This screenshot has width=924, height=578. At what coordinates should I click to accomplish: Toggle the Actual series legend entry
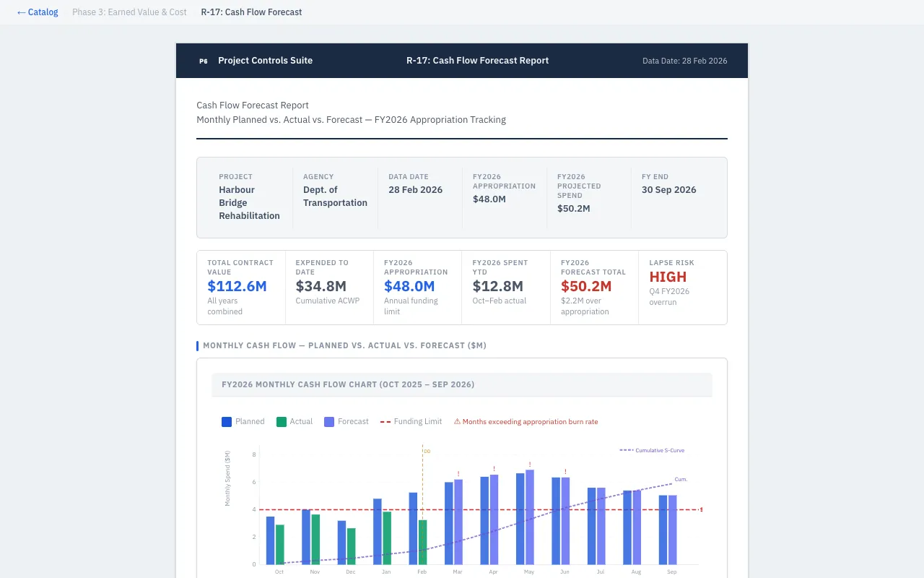(295, 421)
